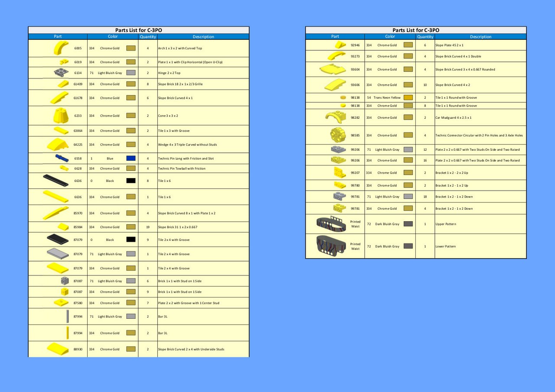Click the gray Brick 1x1 Stud on Side image
This screenshot has width=555, height=392.
click(65, 281)
